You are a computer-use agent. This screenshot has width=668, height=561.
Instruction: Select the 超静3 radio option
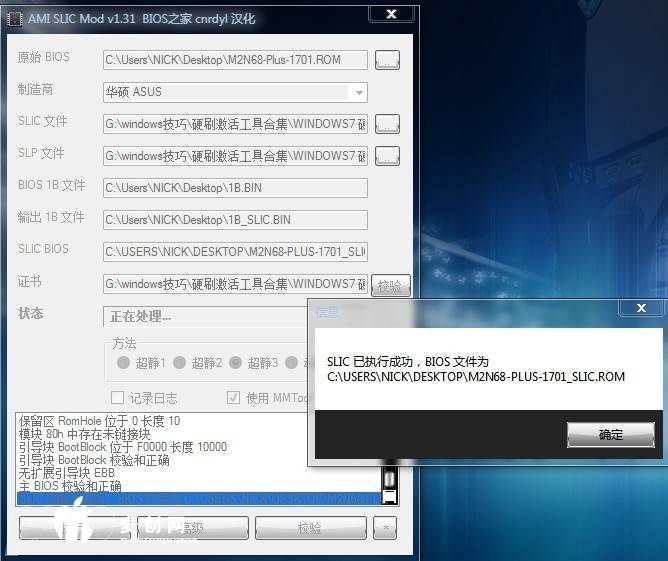236,362
